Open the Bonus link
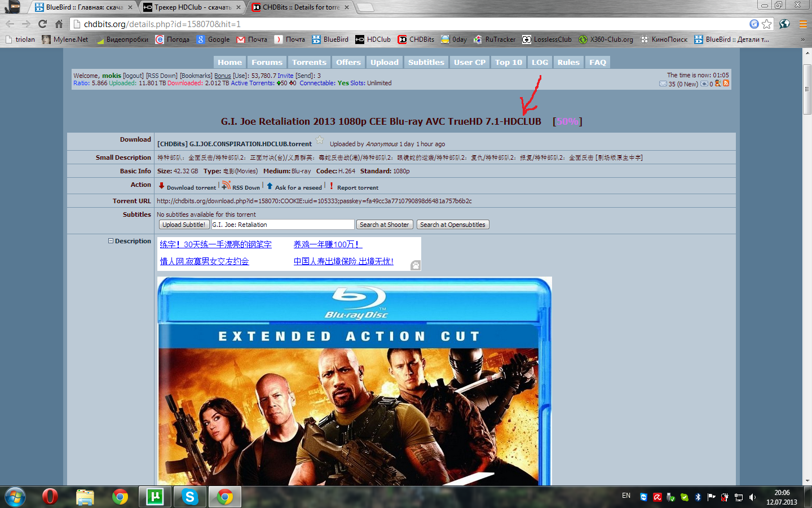Viewport: 812px width, 508px height. 223,76
